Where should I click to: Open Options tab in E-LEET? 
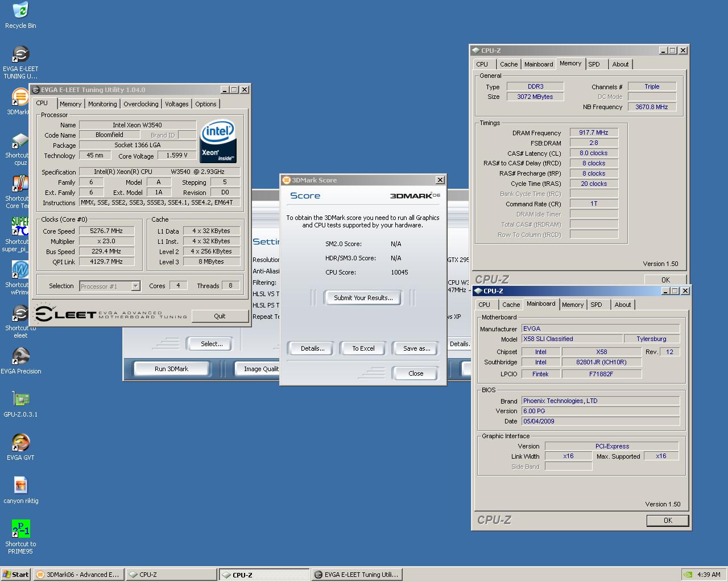pyautogui.click(x=206, y=104)
